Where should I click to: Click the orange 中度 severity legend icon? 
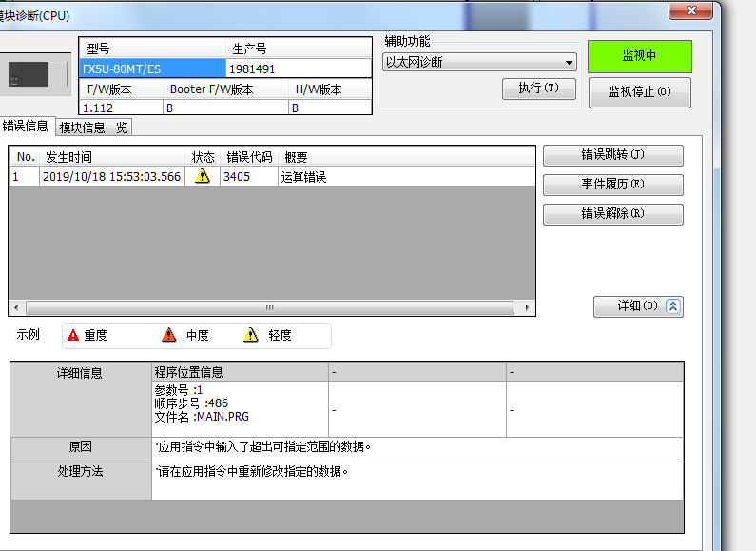click(x=169, y=335)
